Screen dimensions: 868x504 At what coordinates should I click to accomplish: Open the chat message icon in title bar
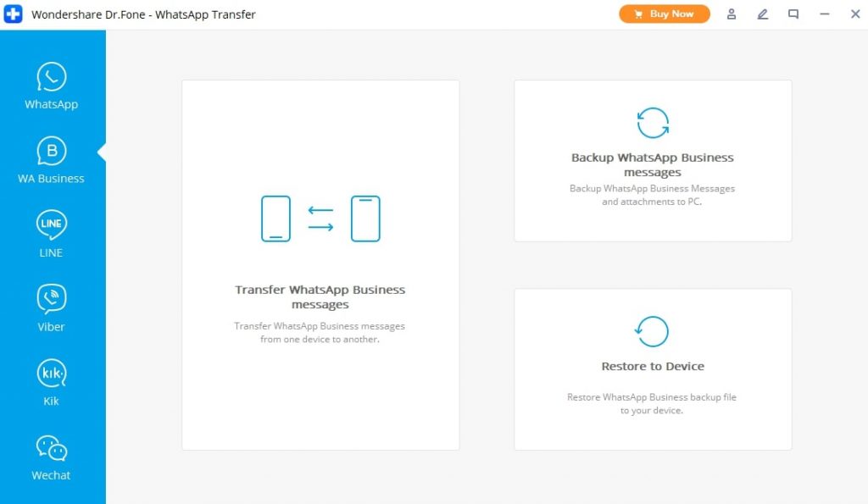[793, 14]
